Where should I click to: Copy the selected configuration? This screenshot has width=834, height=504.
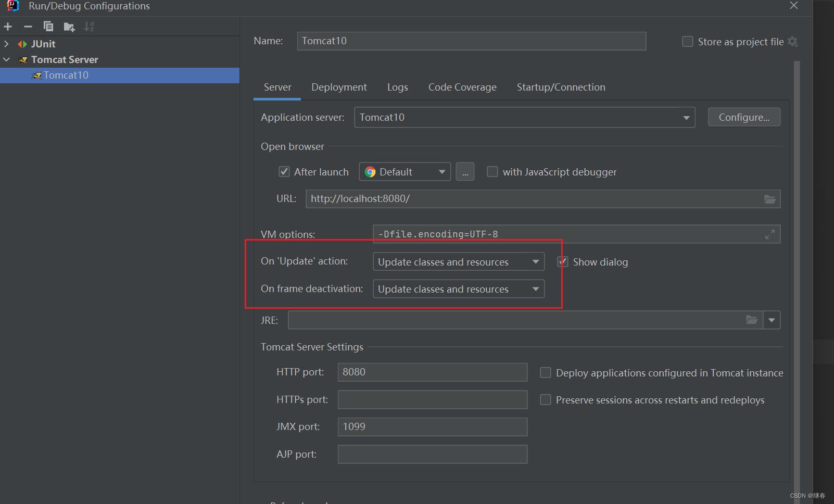pyautogui.click(x=48, y=27)
